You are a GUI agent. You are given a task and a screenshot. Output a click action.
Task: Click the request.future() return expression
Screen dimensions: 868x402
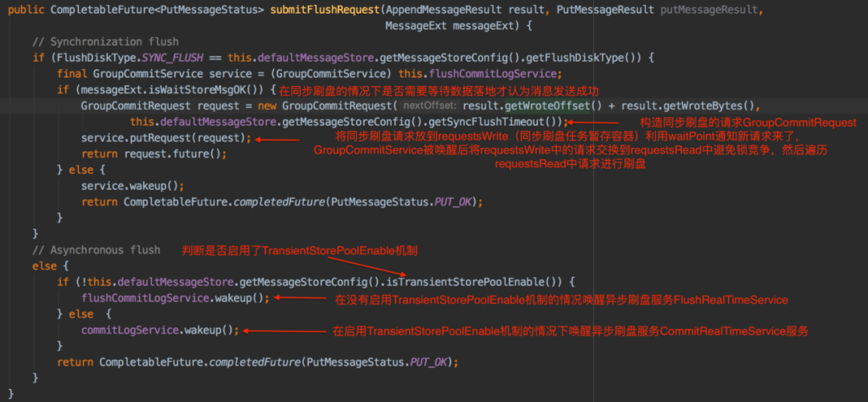(173, 154)
